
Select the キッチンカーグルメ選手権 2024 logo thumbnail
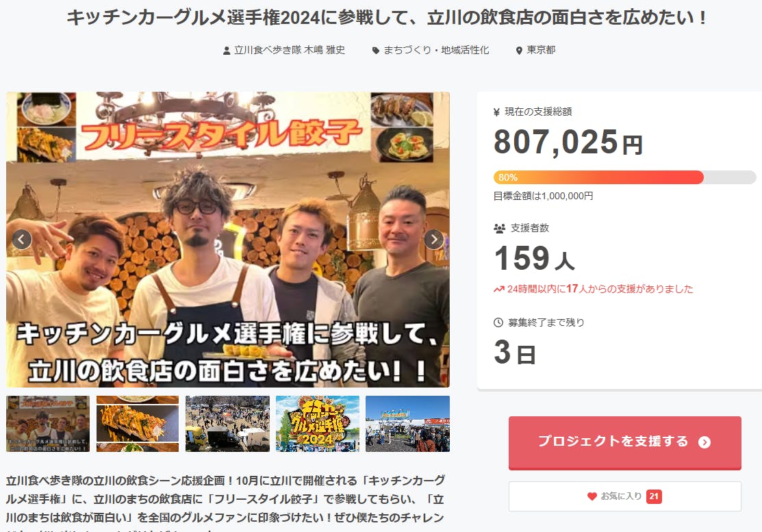pos(318,424)
